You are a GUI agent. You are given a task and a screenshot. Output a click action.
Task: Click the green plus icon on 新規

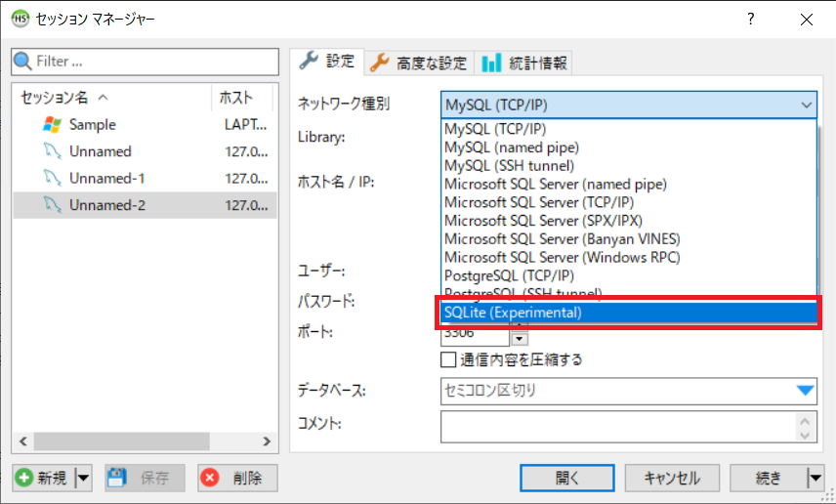pos(24,478)
